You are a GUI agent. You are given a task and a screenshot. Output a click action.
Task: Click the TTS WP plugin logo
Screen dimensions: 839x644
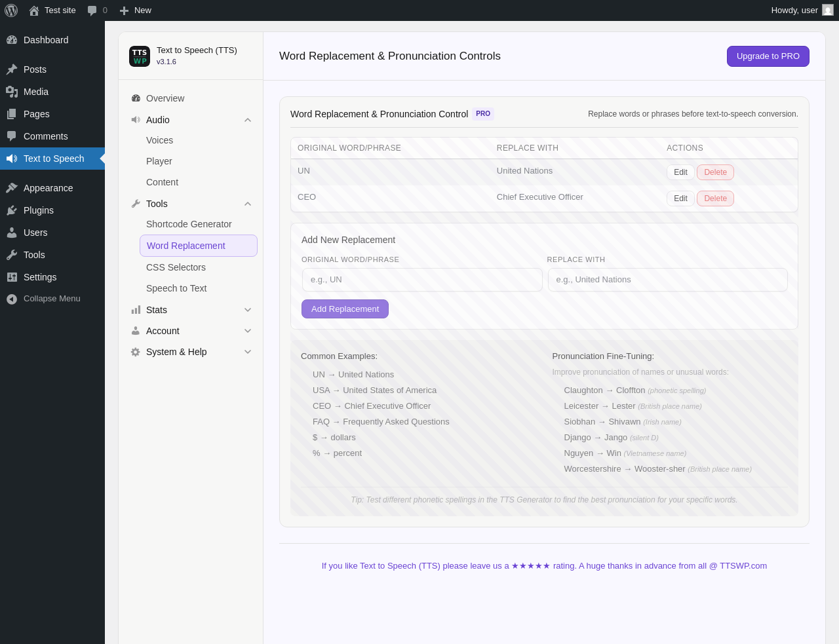tap(140, 56)
